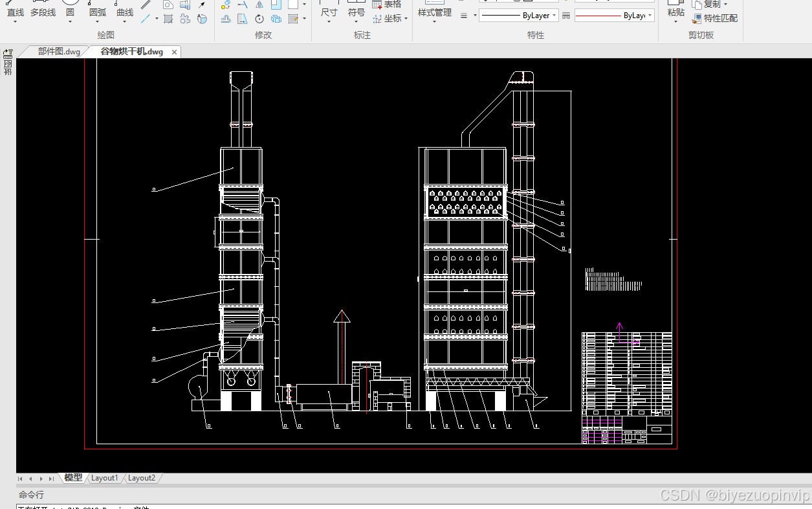Select the 谷物烘干机.dwg document tab

point(132,52)
